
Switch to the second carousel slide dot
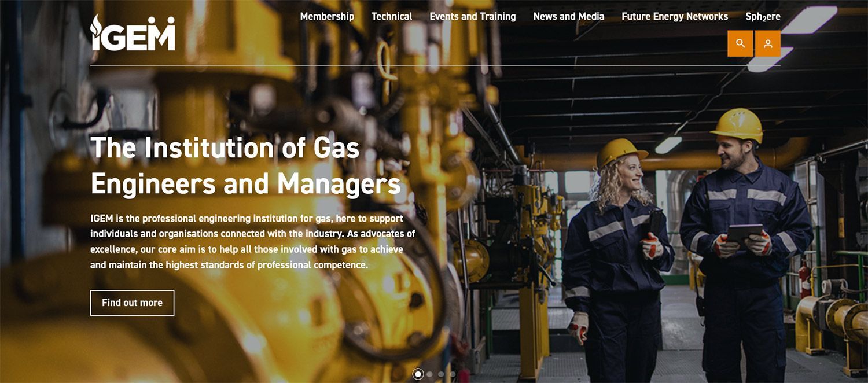429,374
